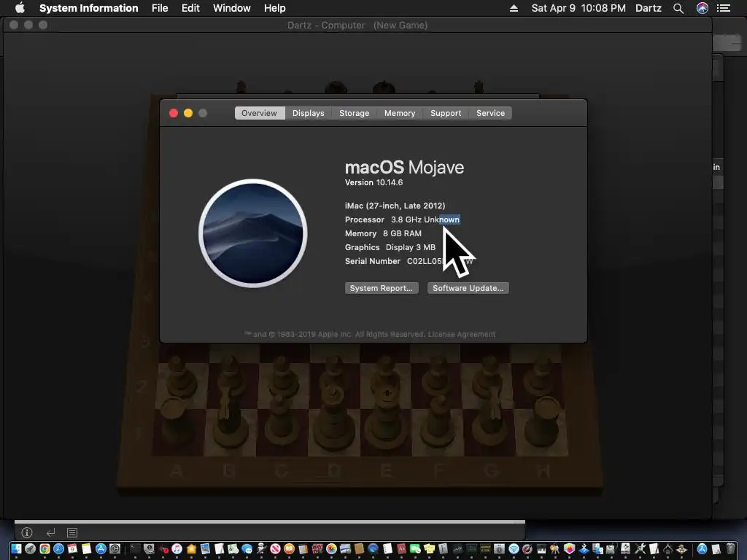Close the About This Mac window
The image size is (747, 560).
[x=174, y=113]
